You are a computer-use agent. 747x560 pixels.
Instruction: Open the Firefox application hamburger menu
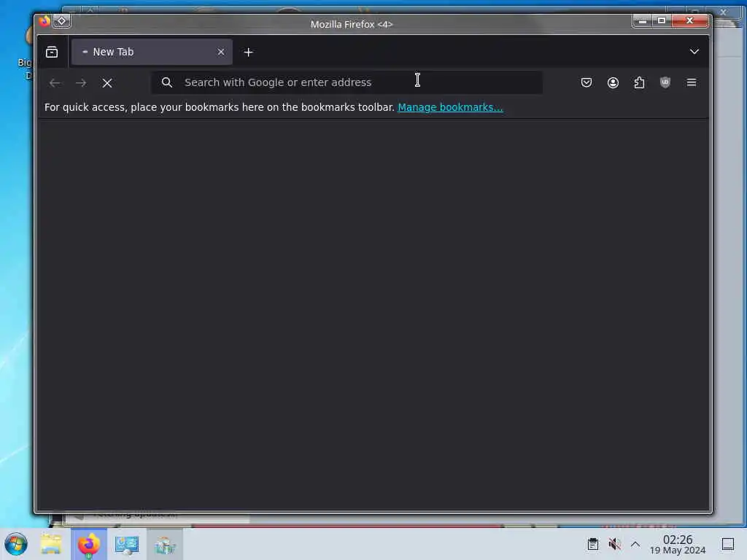[x=692, y=82]
